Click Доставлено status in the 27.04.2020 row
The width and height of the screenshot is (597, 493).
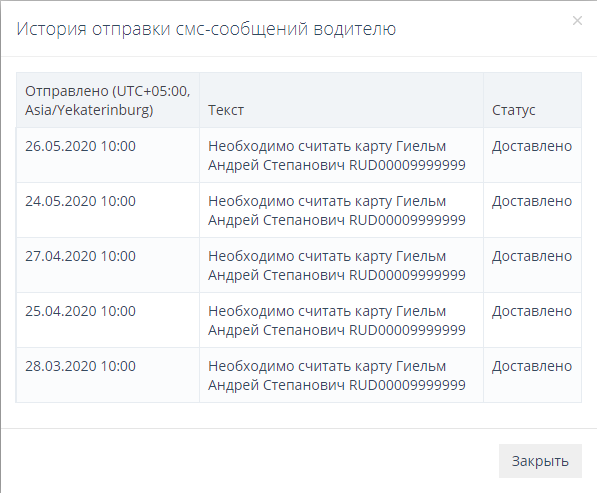coord(532,256)
